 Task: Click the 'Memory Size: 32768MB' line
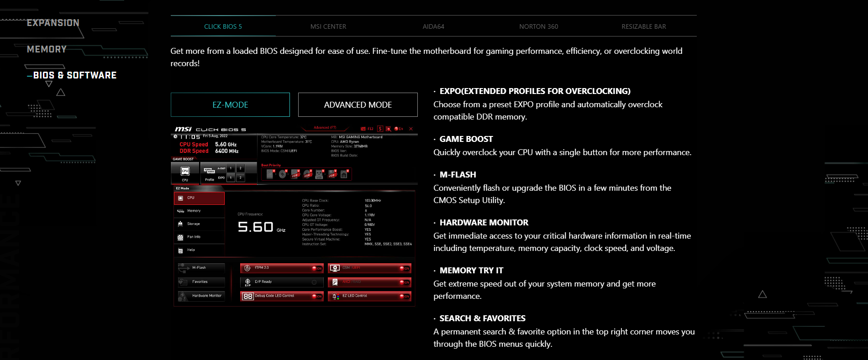(x=349, y=146)
